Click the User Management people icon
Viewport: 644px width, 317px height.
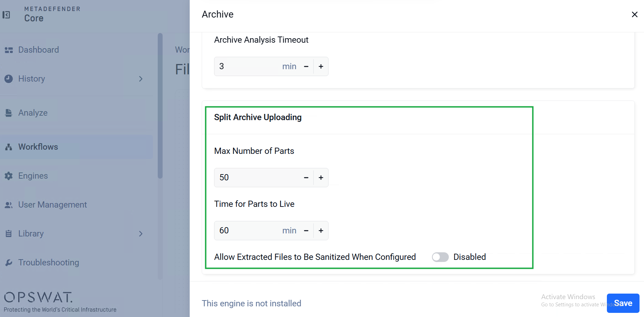pyautogui.click(x=9, y=205)
